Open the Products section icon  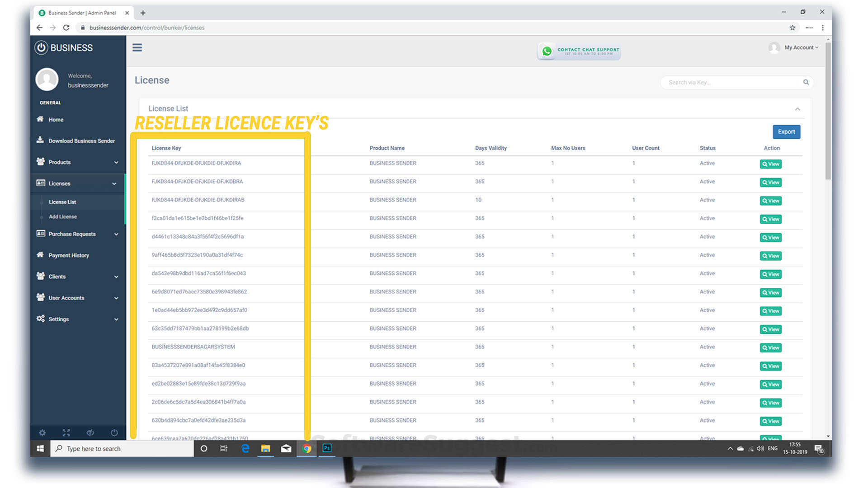[40, 162]
